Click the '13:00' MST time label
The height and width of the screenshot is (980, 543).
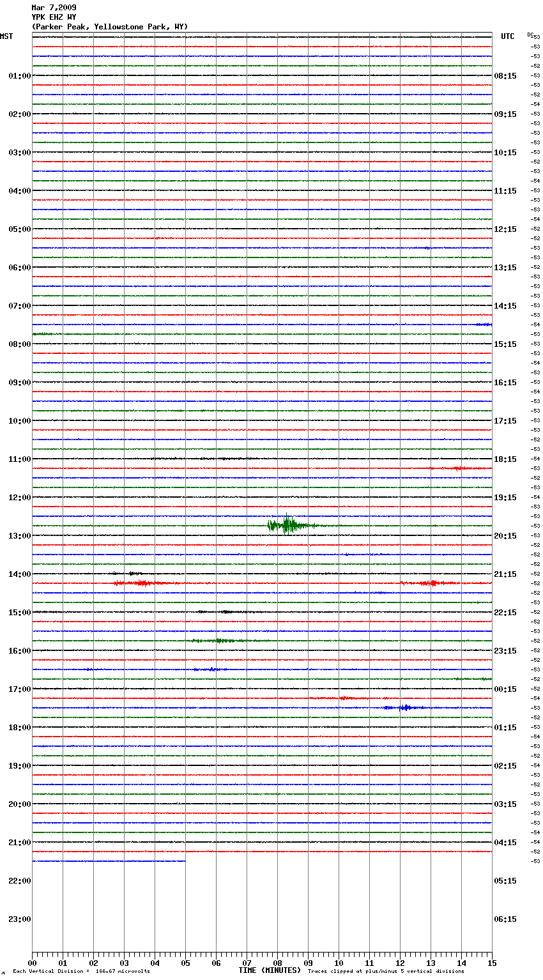coord(20,536)
